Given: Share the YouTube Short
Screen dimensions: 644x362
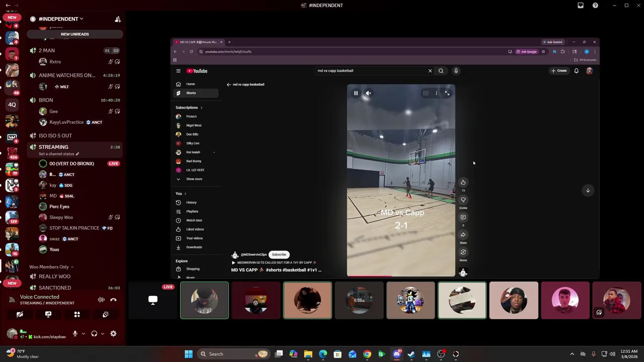Looking at the screenshot, I should pos(463,235).
